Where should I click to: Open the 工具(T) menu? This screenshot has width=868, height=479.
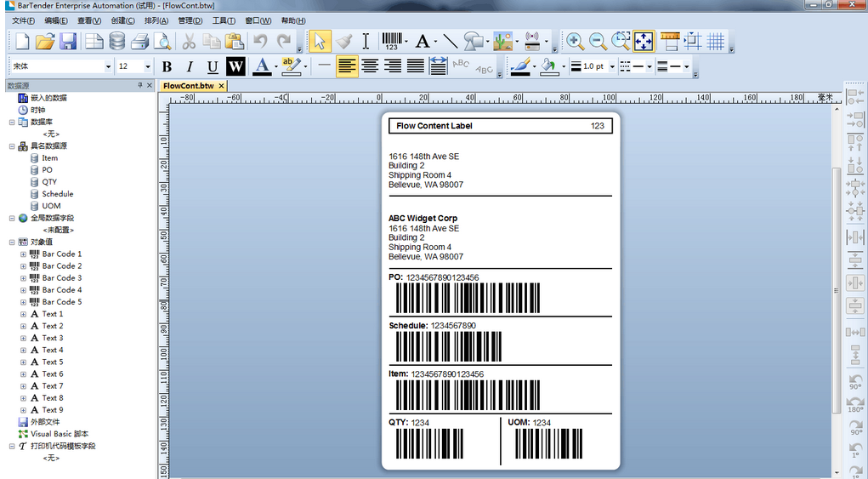click(224, 20)
